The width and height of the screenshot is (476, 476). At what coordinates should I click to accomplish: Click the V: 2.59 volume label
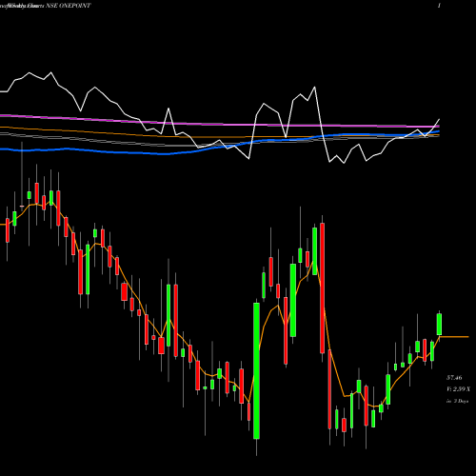coord(459,389)
